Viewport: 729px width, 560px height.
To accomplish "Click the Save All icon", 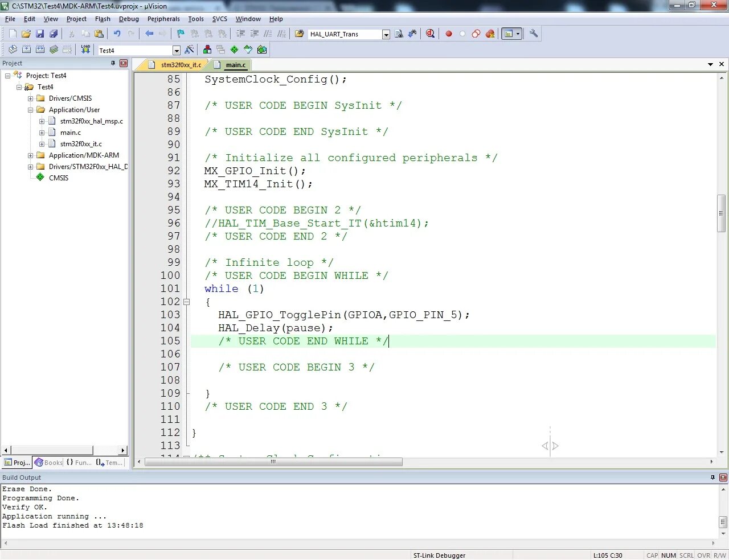I will [x=54, y=34].
